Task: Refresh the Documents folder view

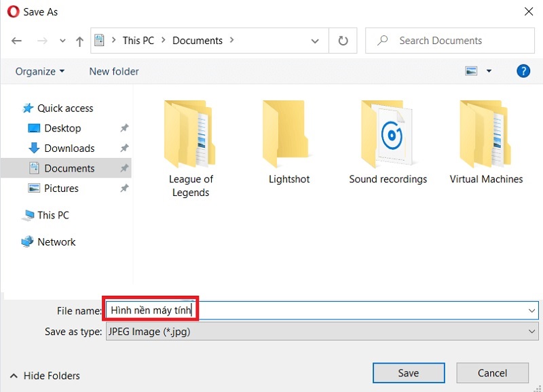Action: point(342,41)
